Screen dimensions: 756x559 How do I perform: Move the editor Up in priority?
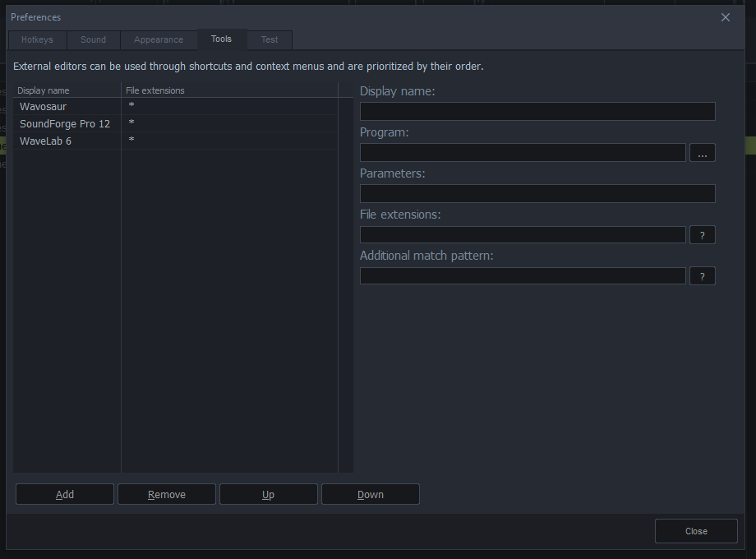click(269, 494)
